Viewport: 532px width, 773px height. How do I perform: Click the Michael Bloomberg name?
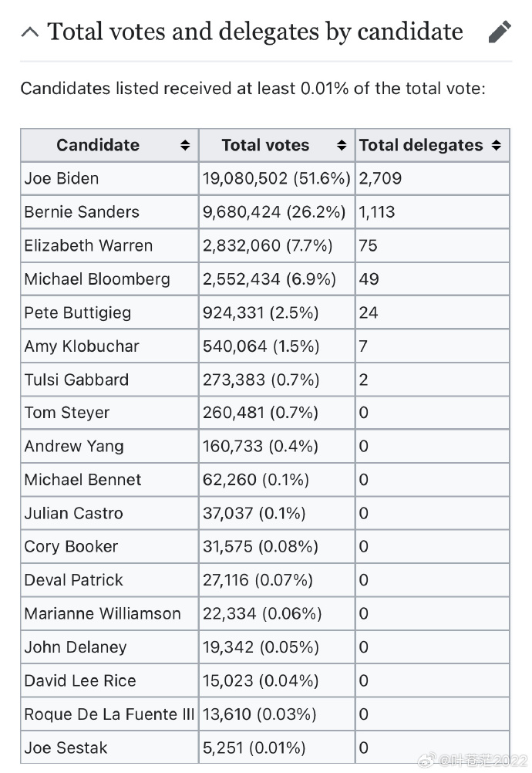pos(97,279)
